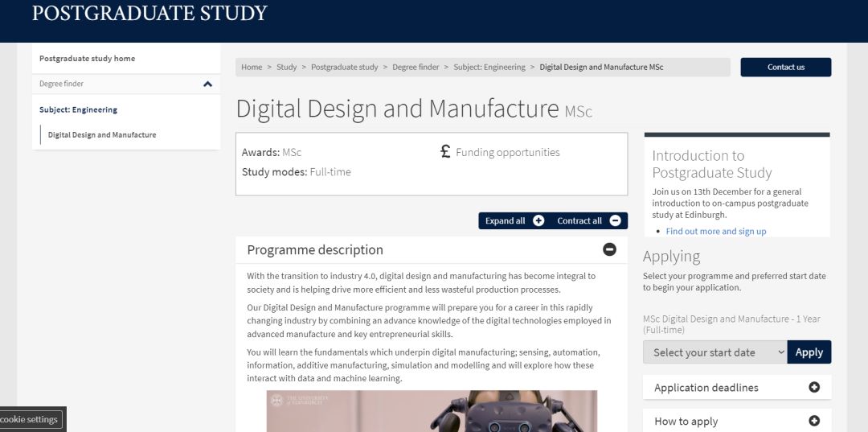Click the plus icon on Expand all
Screen dimensions: 868x432
pos(538,221)
